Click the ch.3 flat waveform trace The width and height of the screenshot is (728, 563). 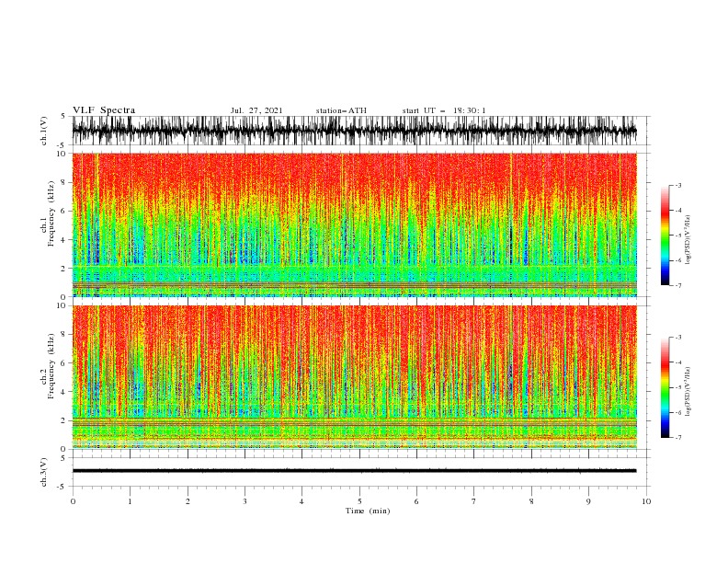pyautogui.click(x=355, y=471)
